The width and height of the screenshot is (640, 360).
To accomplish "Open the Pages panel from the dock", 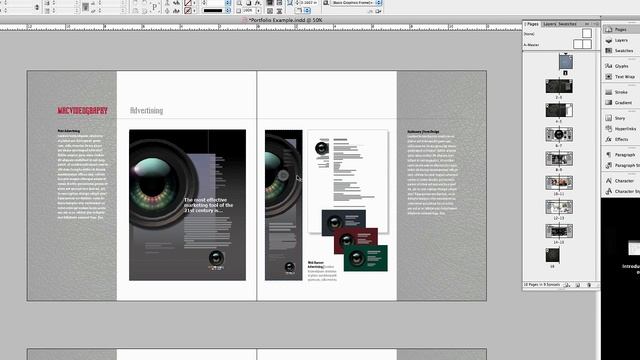I will [620, 29].
